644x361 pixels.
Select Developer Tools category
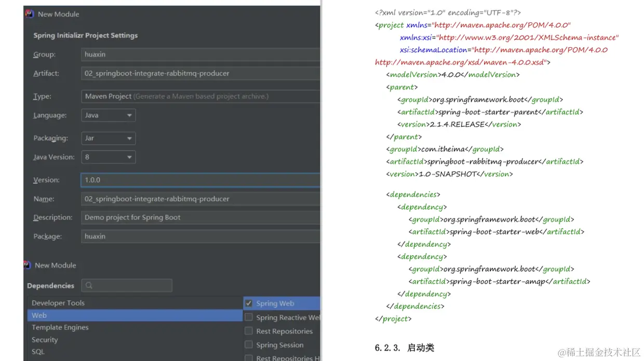tap(135, 303)
